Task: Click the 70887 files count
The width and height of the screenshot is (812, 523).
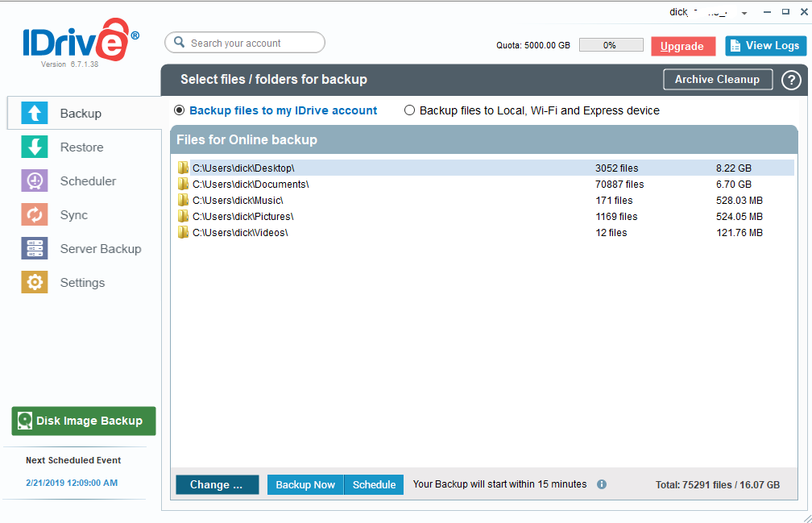Action: pyautogui.click(x=619, y=185)
